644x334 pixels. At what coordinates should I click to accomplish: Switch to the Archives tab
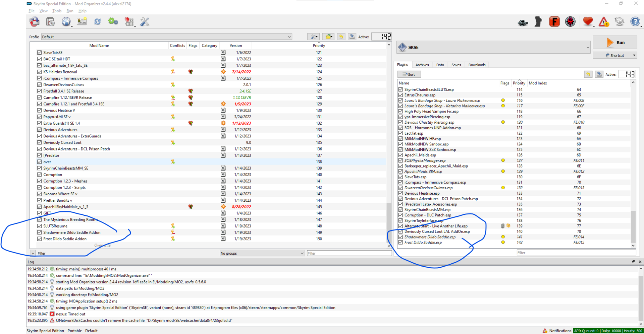click(x=422, y=65)
